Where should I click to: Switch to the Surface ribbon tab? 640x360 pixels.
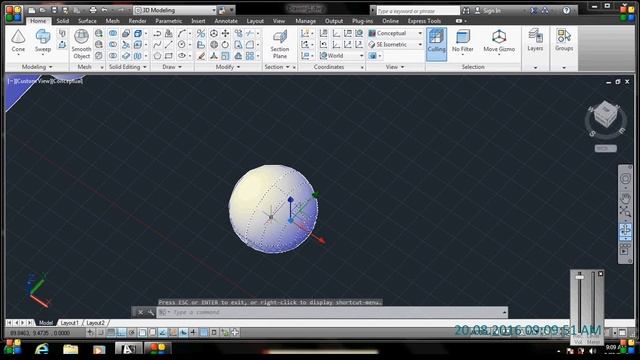87,21
